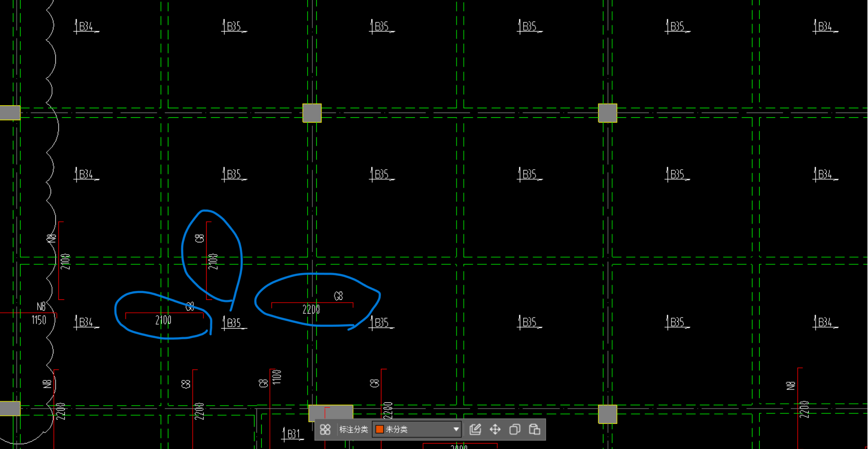868x449 pixels.
Task: Open the 未分类 category dropdown
Action: pos(417,429)
